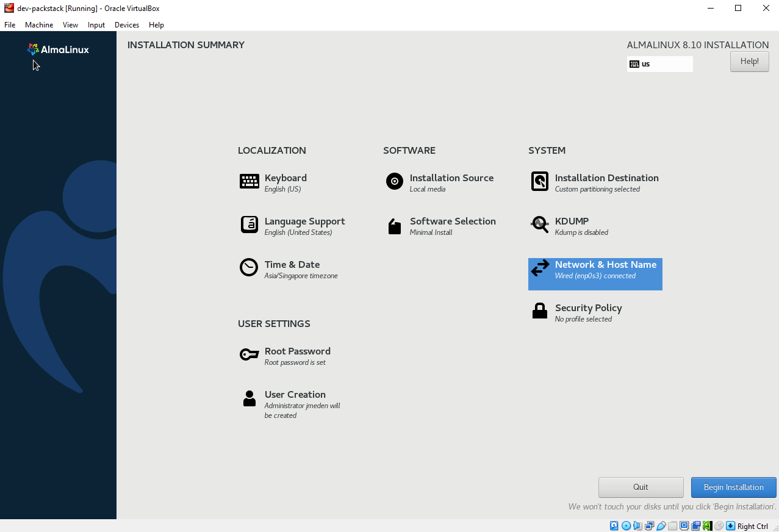The image size is (779, 532).
Task: Click the AlmaLinux logo in sidebar
Action: pyautogui.click(x=59, y=49)
